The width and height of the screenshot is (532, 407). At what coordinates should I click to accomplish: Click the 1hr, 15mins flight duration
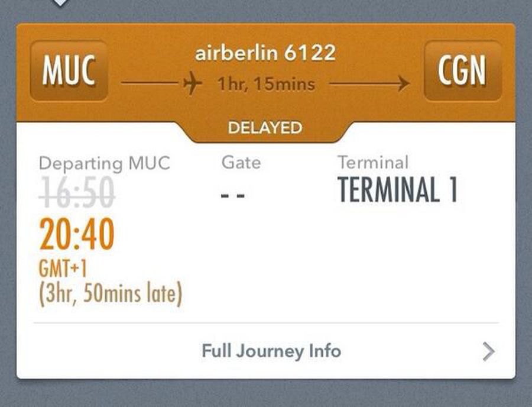265,85
